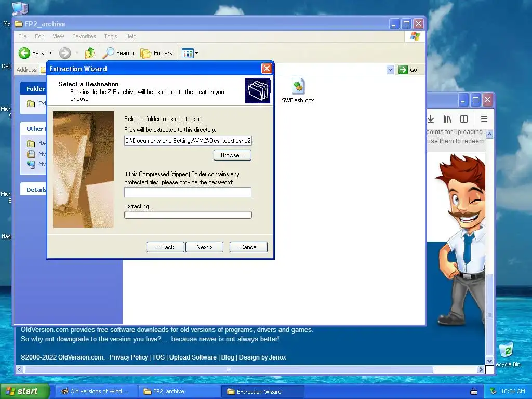
Task: Click the browser scroll-down arrow
Action: tap(489, 361)
